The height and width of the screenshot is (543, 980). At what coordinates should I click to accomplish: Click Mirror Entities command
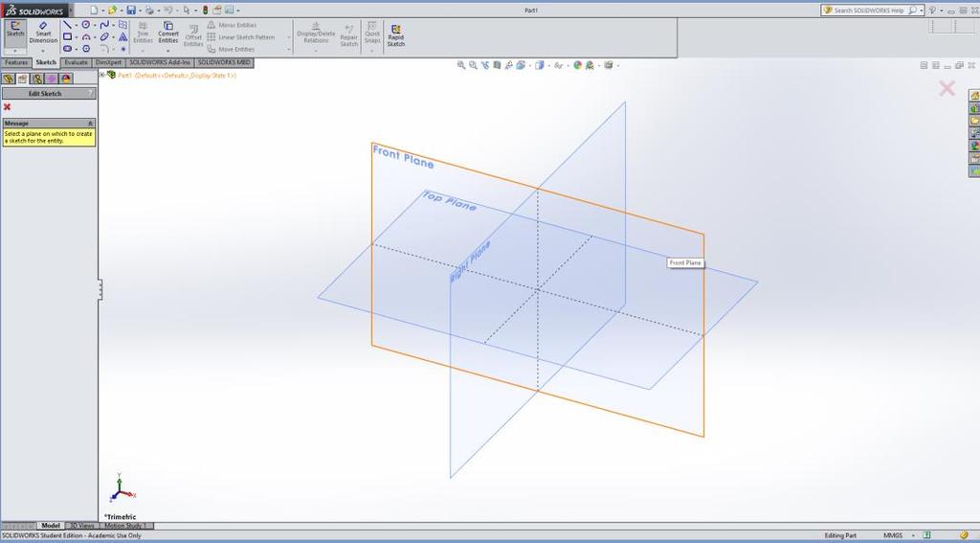[232, 25]
